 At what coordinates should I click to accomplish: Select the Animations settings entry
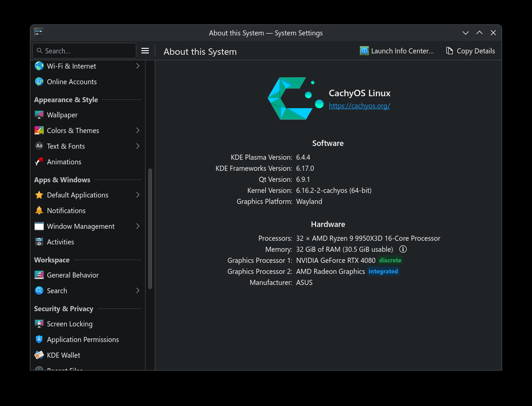coord(88,162)
